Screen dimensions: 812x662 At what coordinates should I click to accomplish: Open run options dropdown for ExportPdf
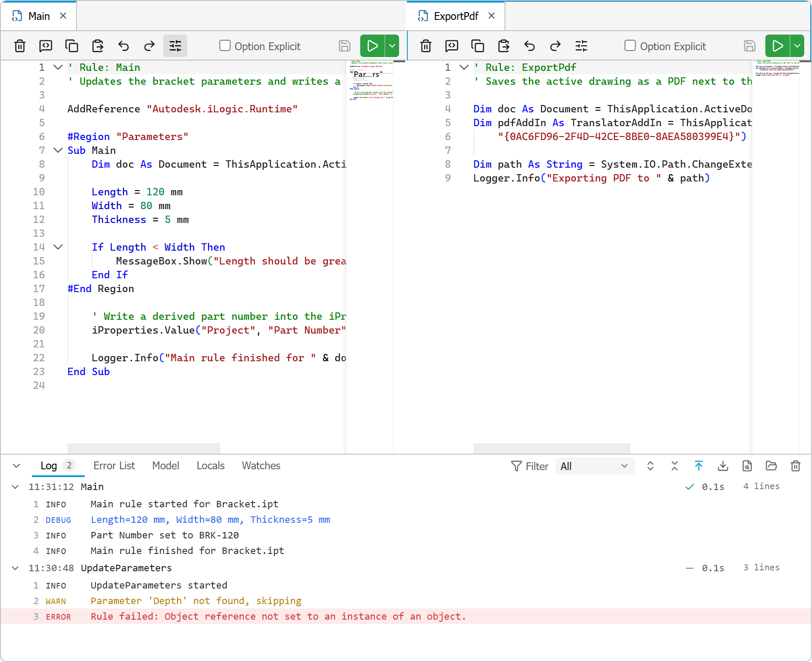pos(797,46)
